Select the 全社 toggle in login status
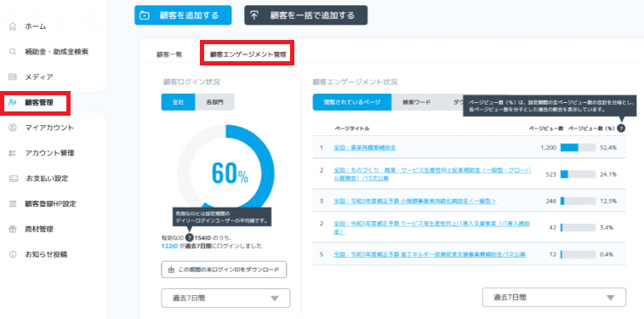This screenshot has width=644, height=319. click(178, 102)
